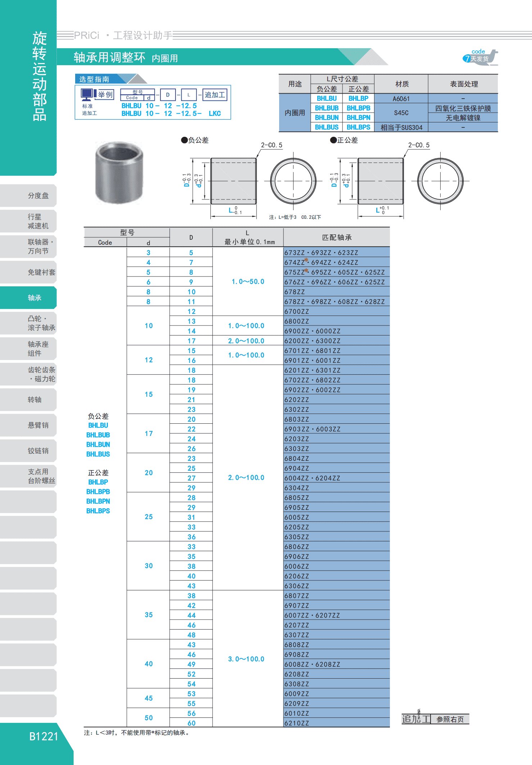Click BHLBP in the tolerance table
The height and width of the screenshot is (765, 532).
pyautogui.click(x=358, y=98)
